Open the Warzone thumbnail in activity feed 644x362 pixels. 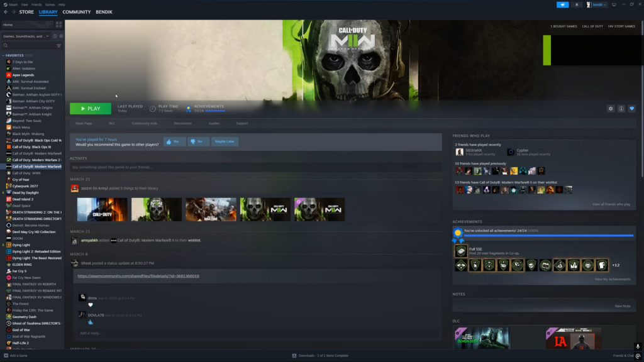click(x=211, y=210)
